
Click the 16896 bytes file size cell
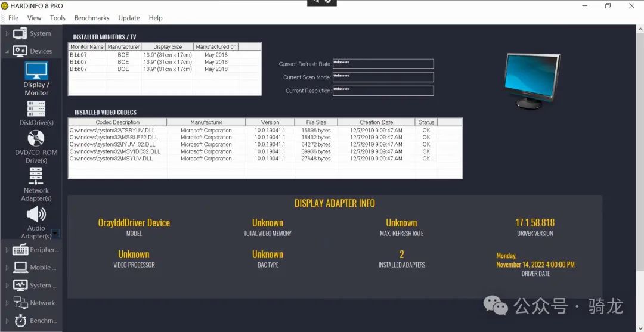pos(316,131)
